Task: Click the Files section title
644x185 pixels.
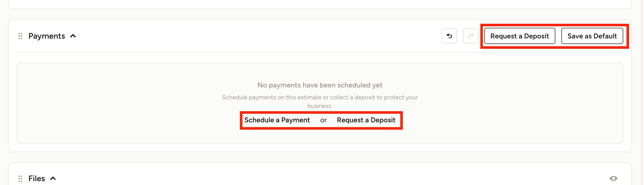Action: [37, 179]
